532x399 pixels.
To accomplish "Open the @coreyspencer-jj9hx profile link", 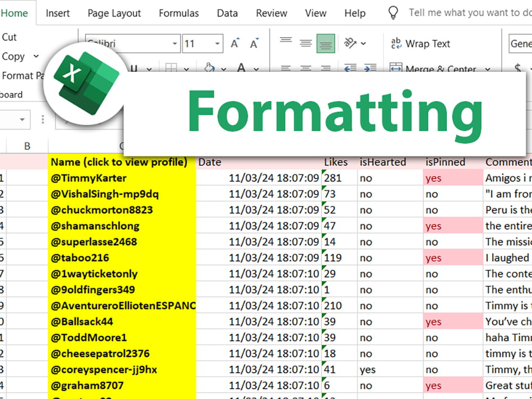I will (104, 370).
